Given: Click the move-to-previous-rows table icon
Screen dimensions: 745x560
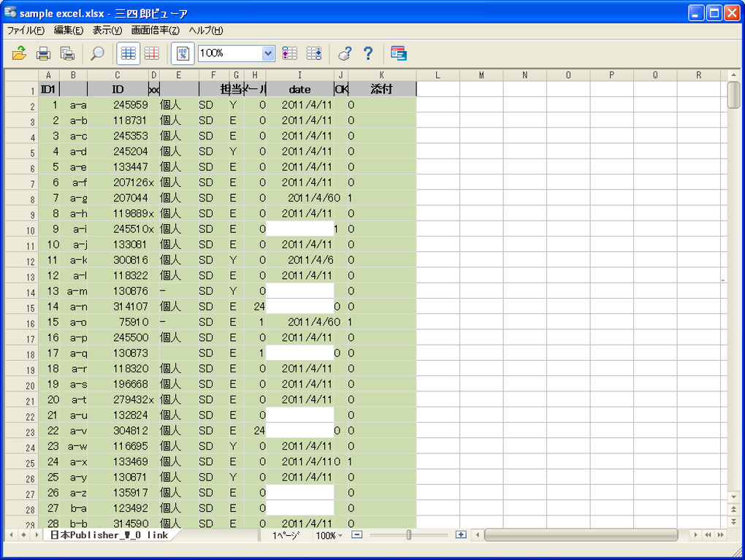Looking at the screenshot, I should click(290, 53).
